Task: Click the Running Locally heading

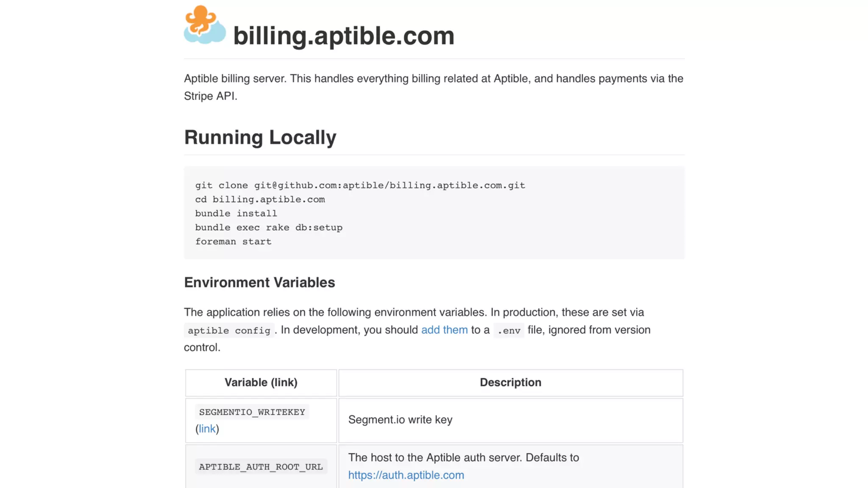Action: [x=260, y=137]
